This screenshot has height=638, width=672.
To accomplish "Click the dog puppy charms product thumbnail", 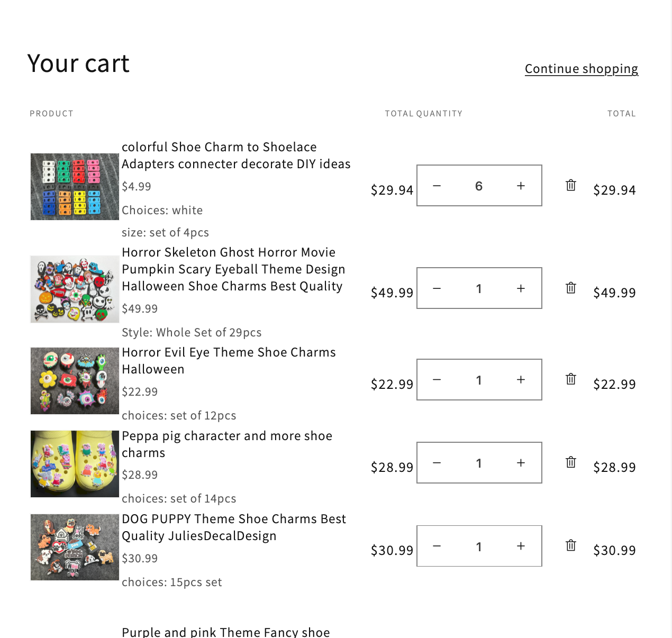I will [x=75, y=547].
